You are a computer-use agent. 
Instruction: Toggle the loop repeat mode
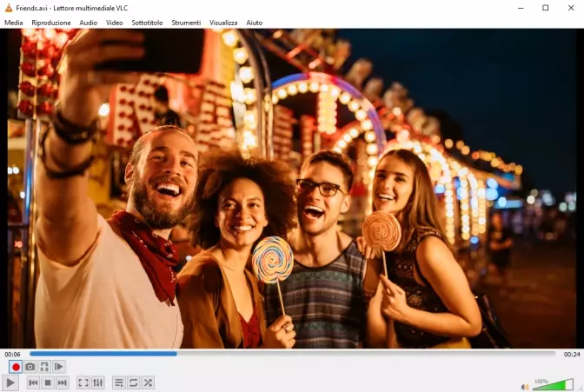133,382
